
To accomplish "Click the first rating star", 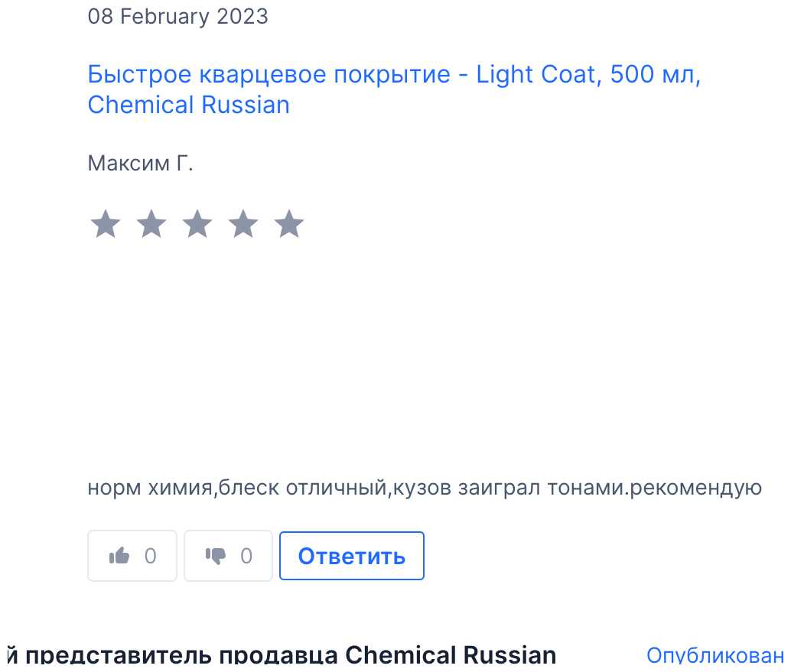I will (x=105, y=225).
